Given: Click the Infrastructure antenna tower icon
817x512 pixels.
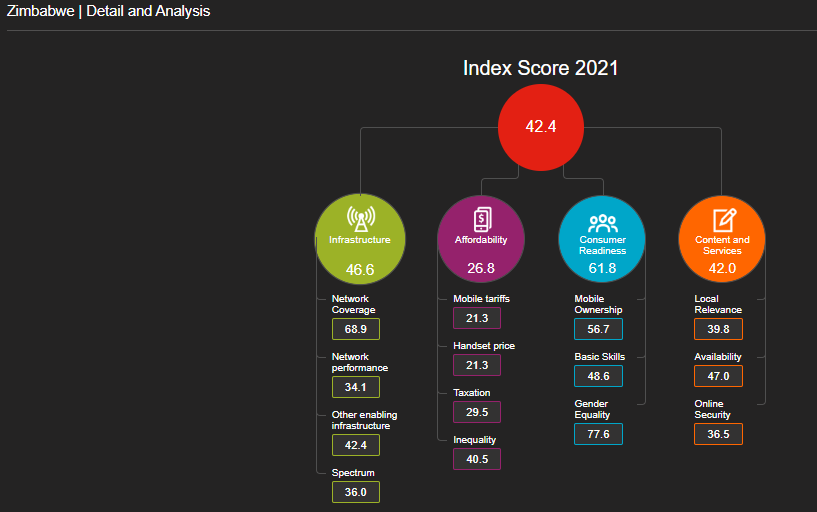Looking at the screenshot, I should pyautogui.click(x=359, y=219).
